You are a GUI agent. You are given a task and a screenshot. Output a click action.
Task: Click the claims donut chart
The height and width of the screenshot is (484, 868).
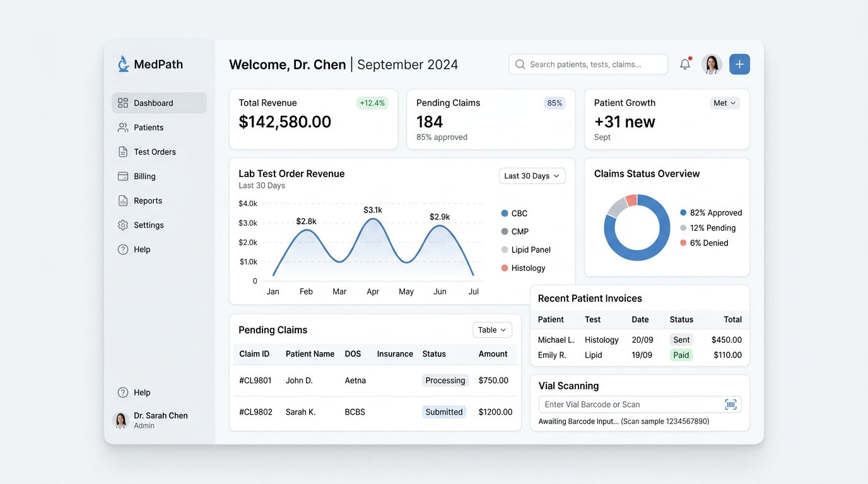637,228
